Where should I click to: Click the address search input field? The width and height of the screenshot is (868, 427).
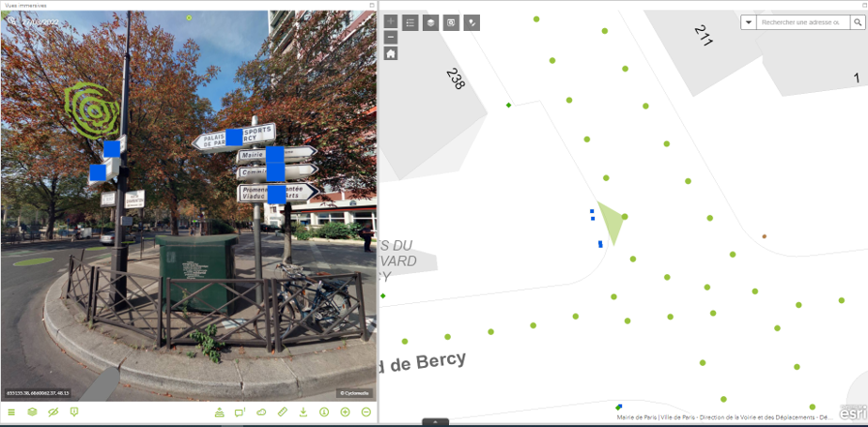[803, 23]
